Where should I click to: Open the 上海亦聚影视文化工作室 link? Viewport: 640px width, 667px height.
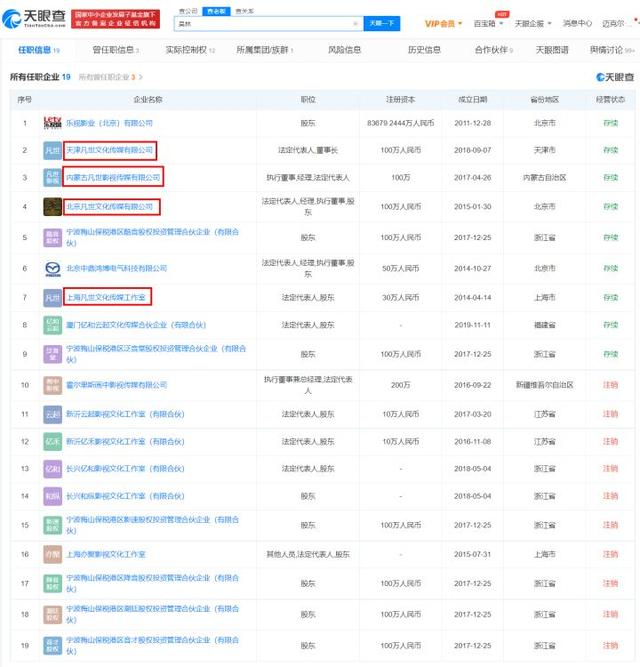click(106, 554)
